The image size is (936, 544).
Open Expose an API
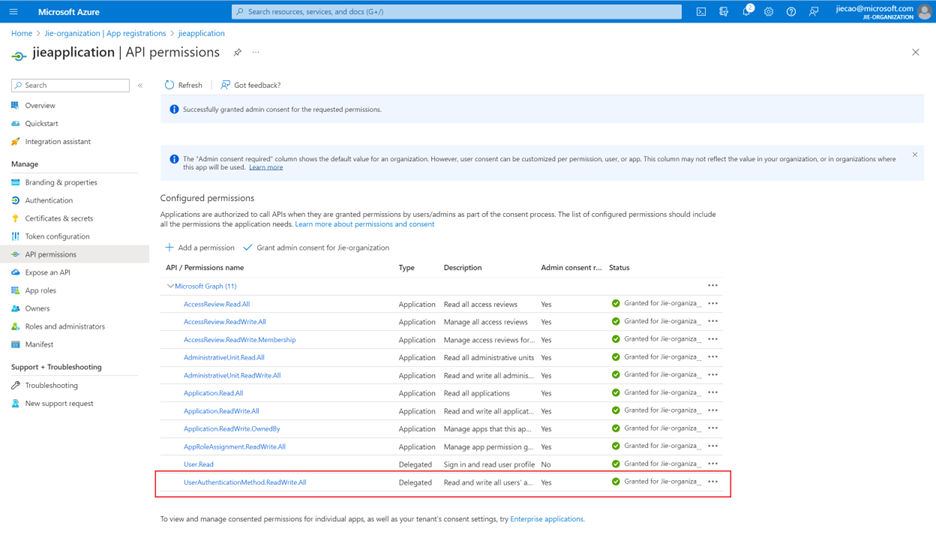click(x=47, y=272)
